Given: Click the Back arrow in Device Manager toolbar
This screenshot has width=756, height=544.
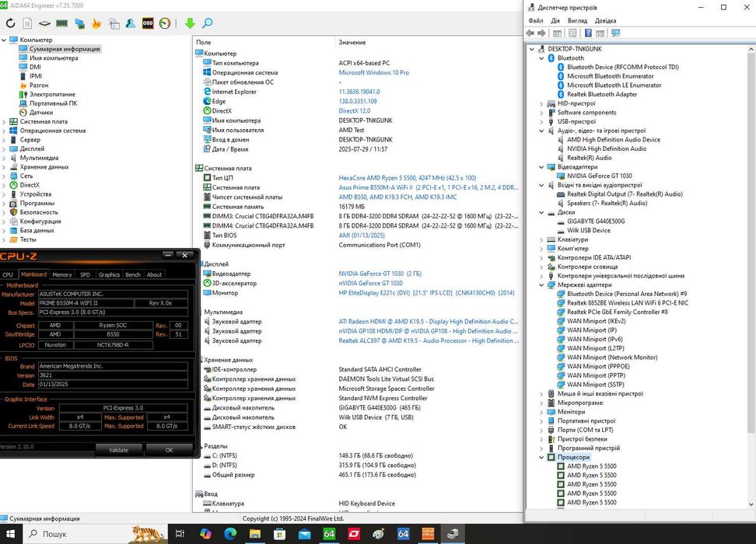Looking at the screenshot, I should (530, 33).
